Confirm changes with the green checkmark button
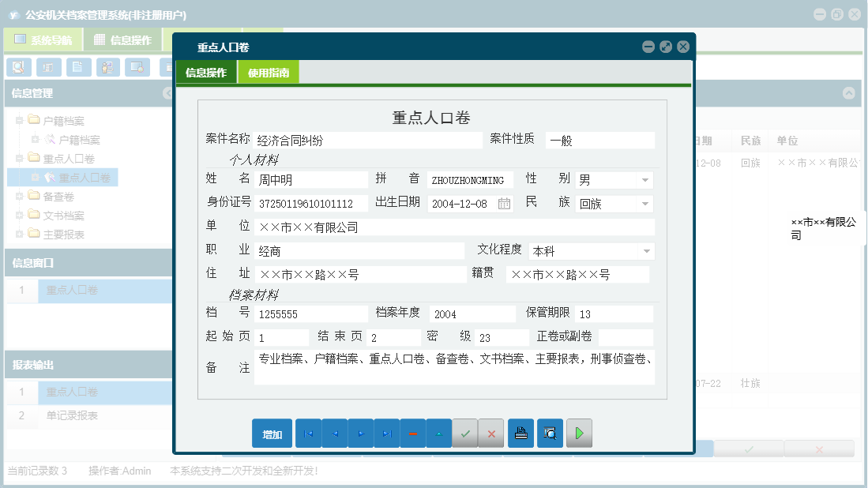This screenshot has width=868, height=488. tap(465, 433)
